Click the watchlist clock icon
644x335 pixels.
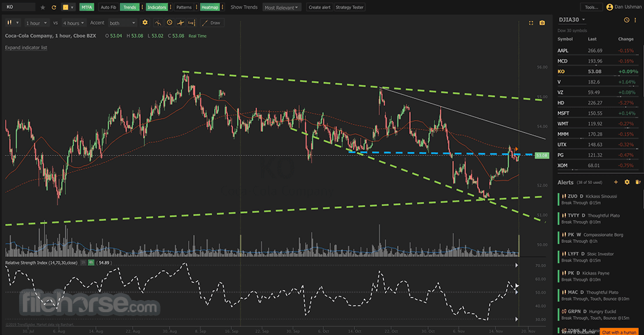pyautogui.click(x=626, y=20)
